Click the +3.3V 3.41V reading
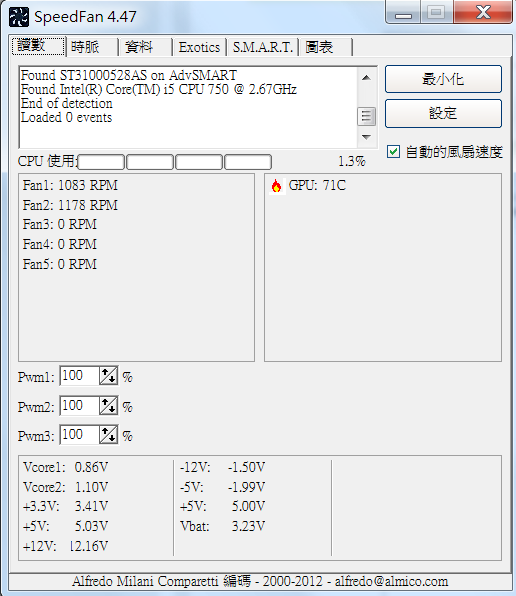Screen dimensions: 516x596 tap(66, 507)
